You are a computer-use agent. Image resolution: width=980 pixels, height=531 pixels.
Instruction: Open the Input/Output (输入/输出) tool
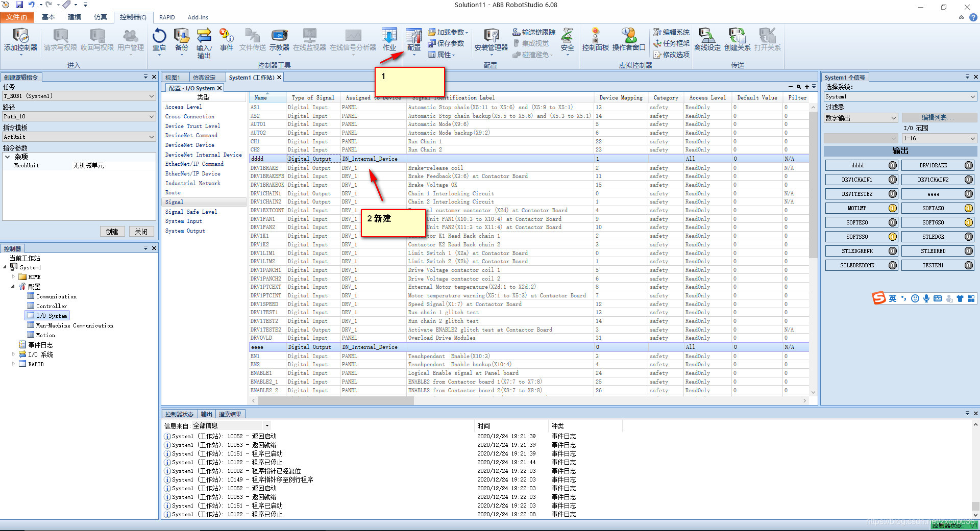pos(204,43)
